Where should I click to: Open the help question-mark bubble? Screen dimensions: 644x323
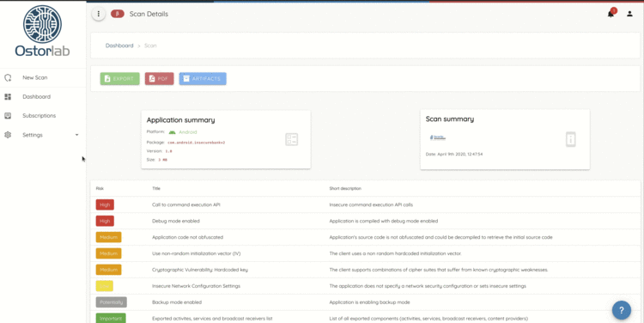[622, 310]
